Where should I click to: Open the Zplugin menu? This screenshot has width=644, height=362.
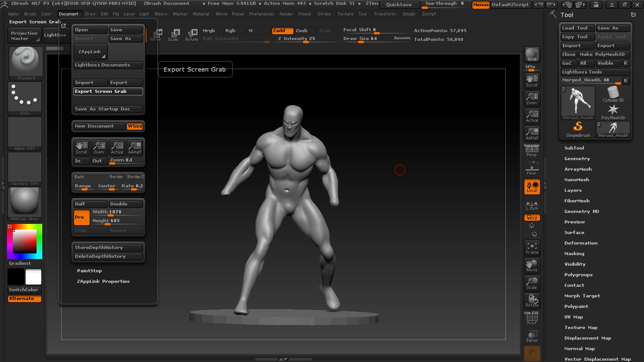coord(408,14)
